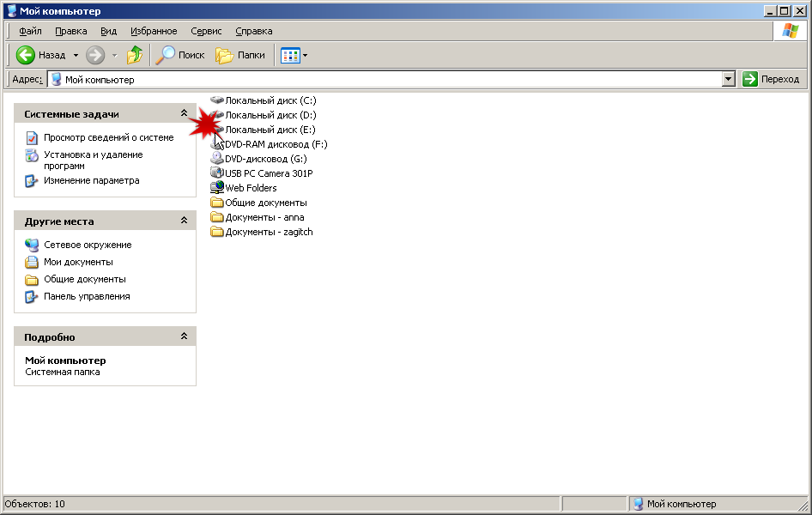812x515 pixels.
Task: Select Документы - zagitch label
Action: point(269,232)
